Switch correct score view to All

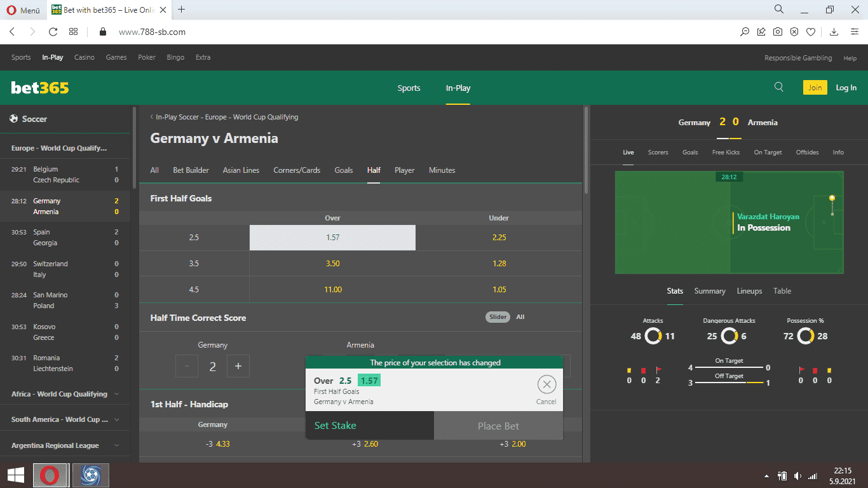(x=520, y=317)
